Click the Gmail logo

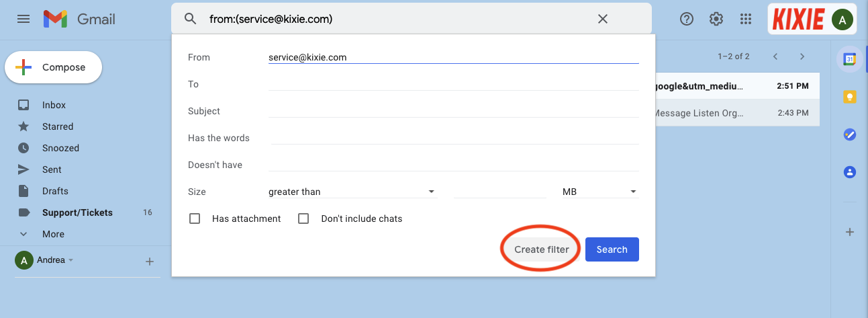coord(79,19)
